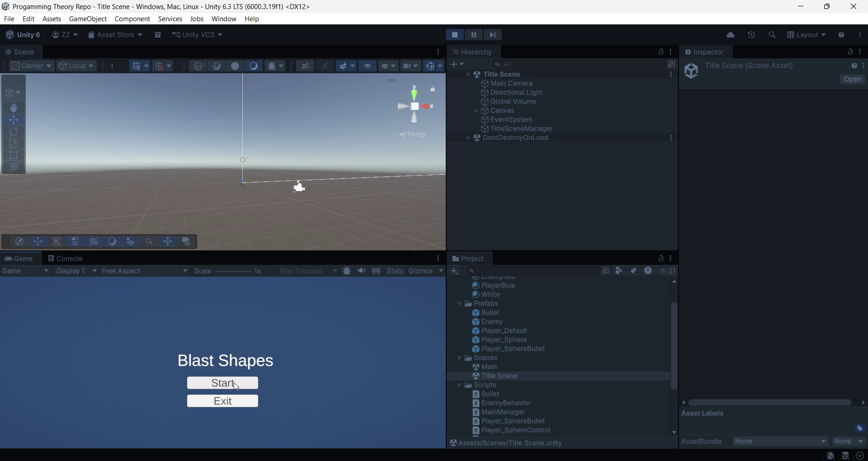Toggle Hierarchy panel lock
Viewport: 868px width, 461px height.
click(x=661, y=52)
